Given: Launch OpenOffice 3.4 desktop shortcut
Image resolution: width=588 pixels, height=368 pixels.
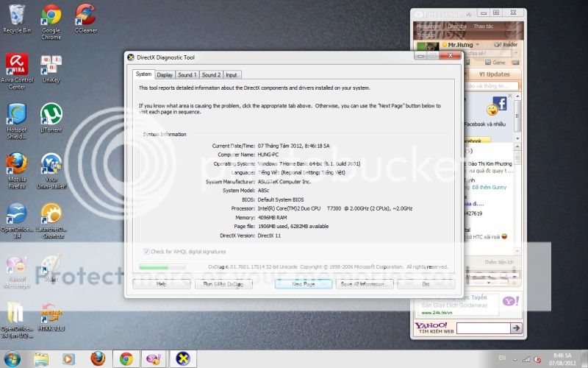Looking at the screenshot, I should coord(17,220).
